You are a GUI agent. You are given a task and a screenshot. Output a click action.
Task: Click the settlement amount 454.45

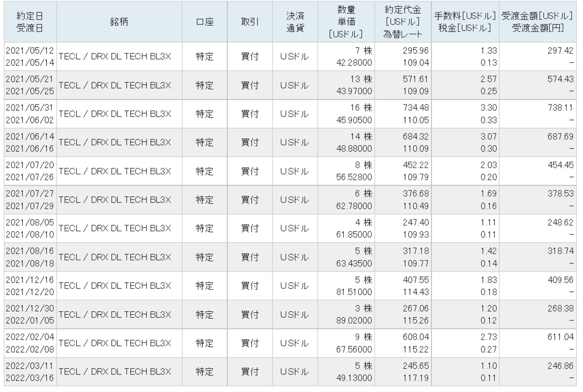560,166
